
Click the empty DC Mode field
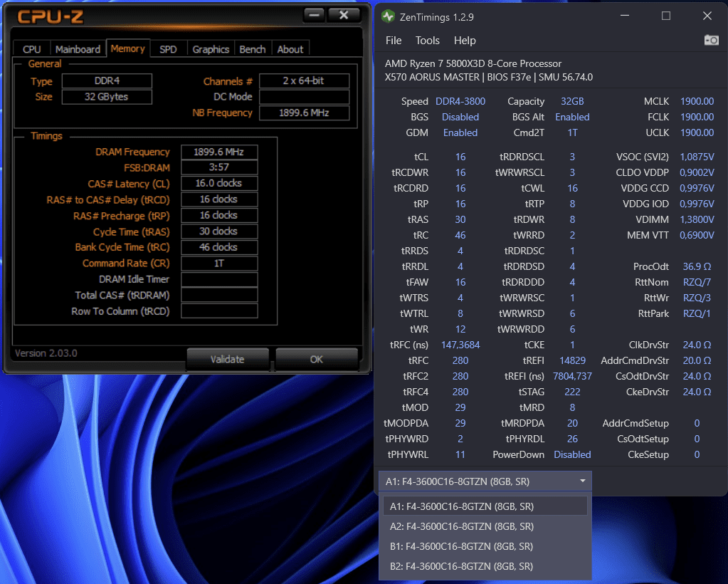(304, 97)
